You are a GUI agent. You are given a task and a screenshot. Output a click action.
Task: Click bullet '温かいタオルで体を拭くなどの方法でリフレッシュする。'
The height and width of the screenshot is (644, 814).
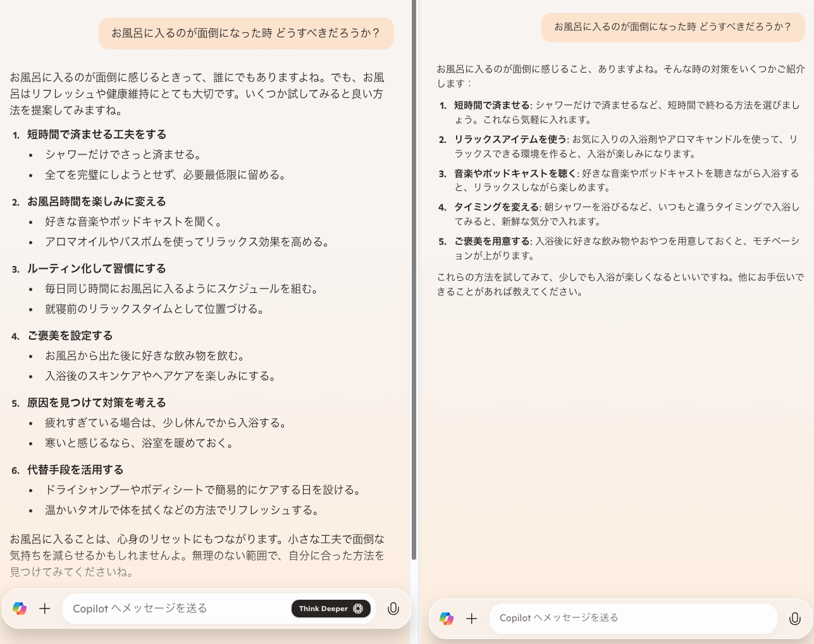click(182, 510)
